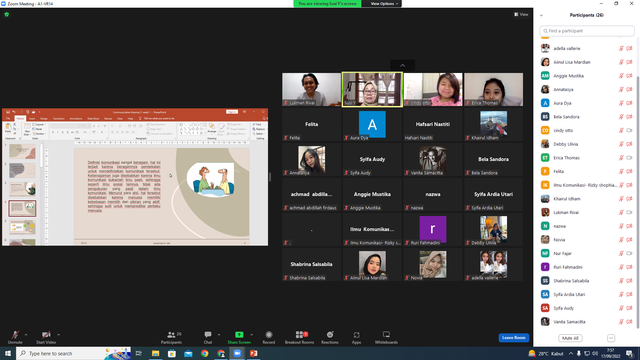Select Debby Ulivia's gallery tile
The image size is (640, 360).
(x=493, y=229)
